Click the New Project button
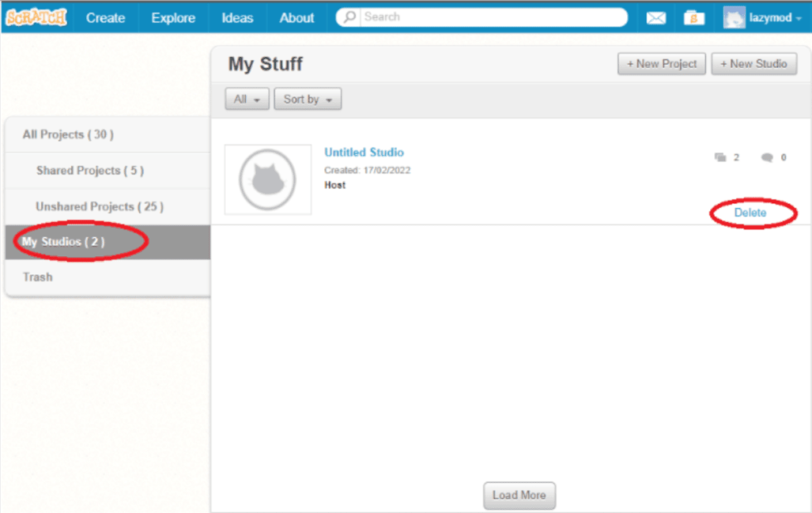Screen dimensions: 812x513 click(x=661, y=64)
